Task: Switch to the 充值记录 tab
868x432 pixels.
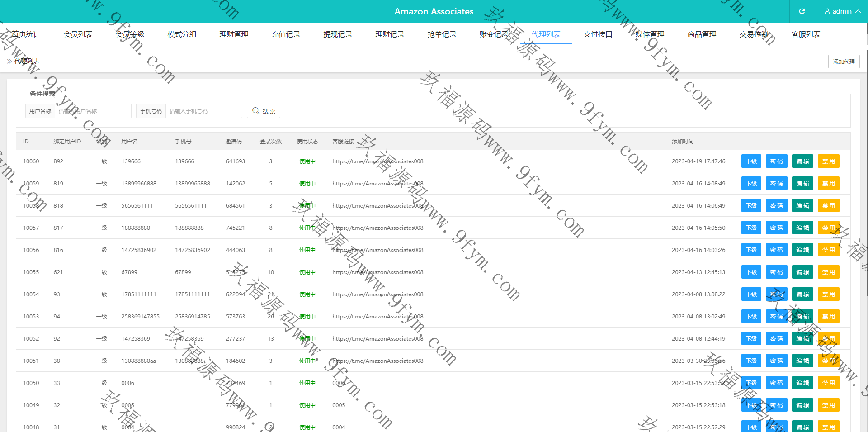Action: tap(286, 34)
